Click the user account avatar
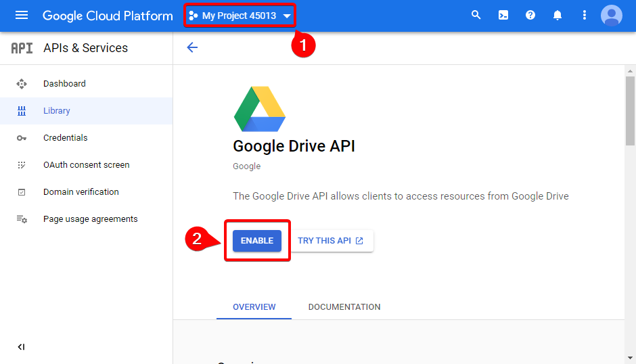The image size is (636, 364). tap(612, 15)
